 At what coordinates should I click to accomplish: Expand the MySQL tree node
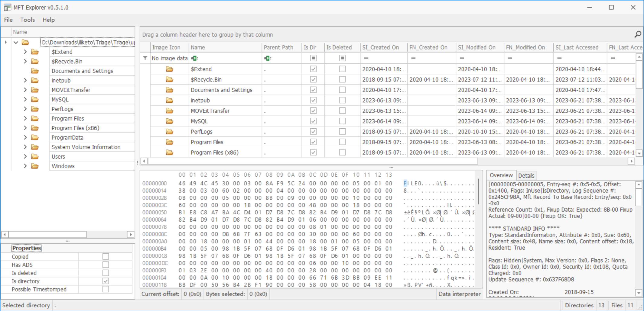(x=25, y=99)
